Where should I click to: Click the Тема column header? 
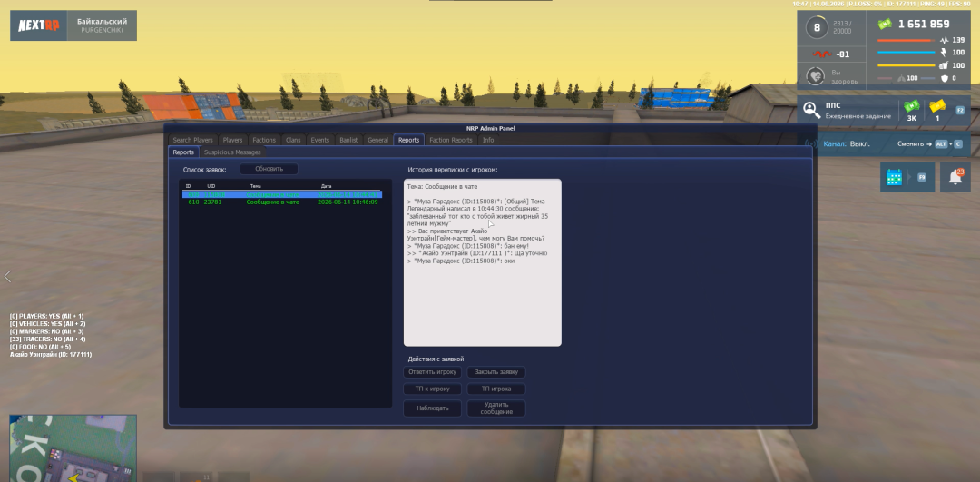tap(255, 186)
